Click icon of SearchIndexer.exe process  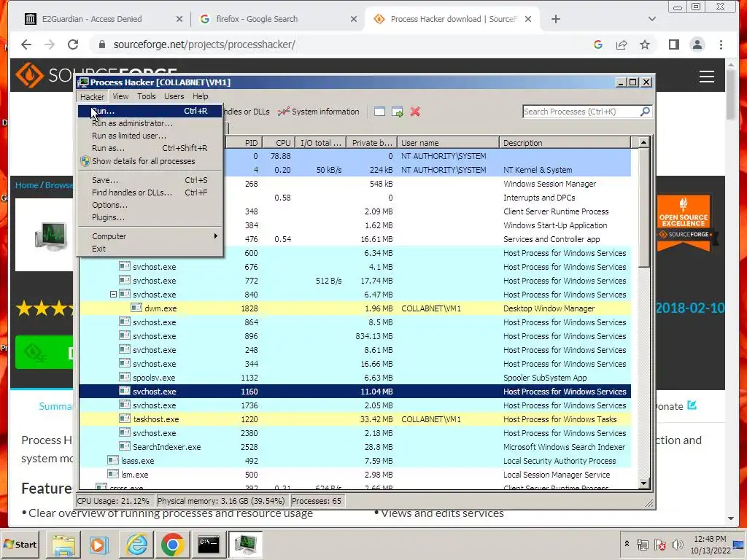coord(124,446)
